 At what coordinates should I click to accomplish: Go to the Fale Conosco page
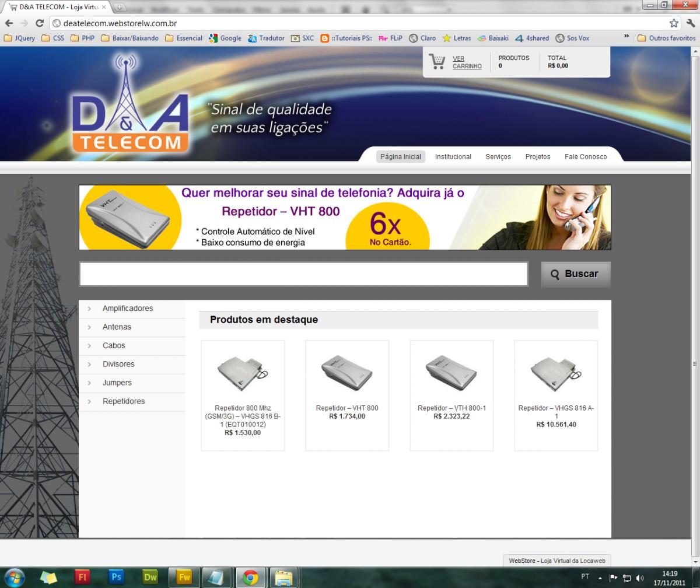tap(585, 156)
